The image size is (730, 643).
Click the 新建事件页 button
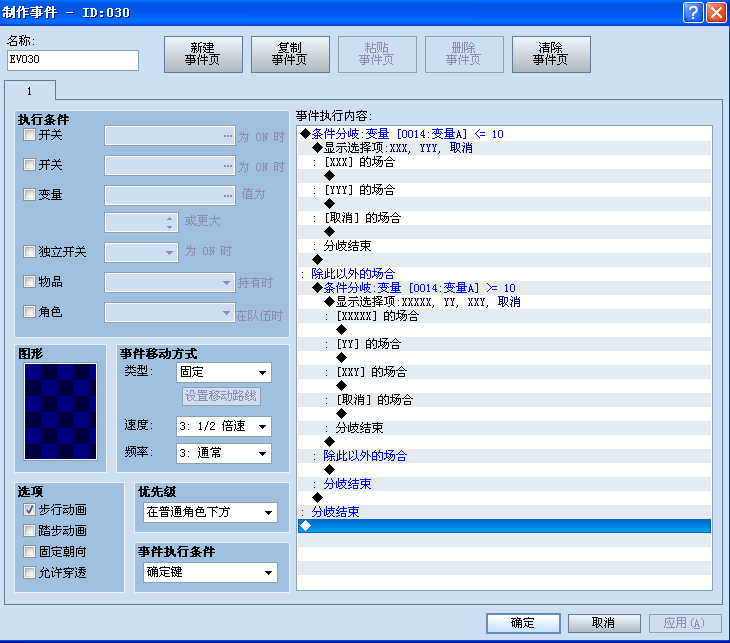(x=203, y=54)
